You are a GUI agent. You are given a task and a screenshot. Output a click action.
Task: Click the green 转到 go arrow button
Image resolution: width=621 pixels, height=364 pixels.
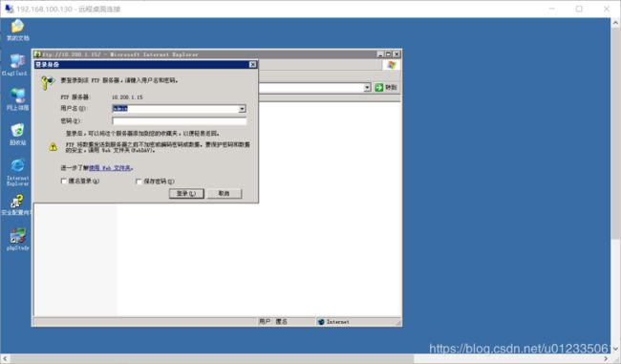(379, 87)
